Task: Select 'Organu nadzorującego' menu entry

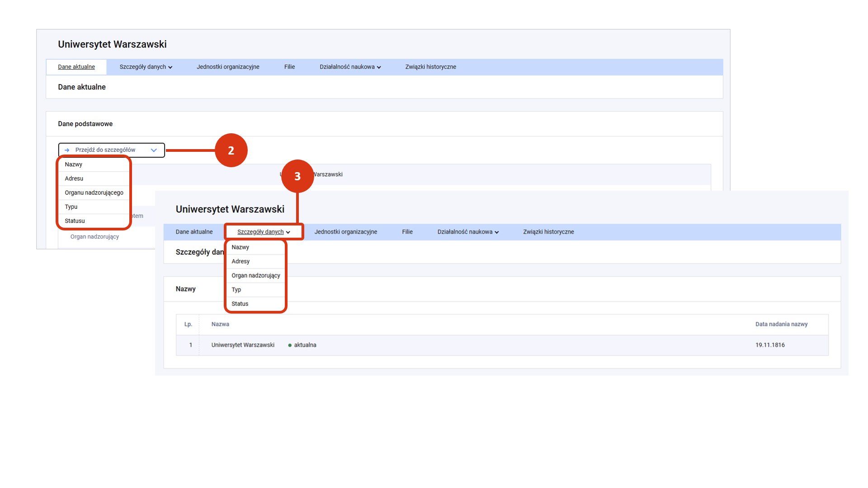Action: click(x=94, y=192)
